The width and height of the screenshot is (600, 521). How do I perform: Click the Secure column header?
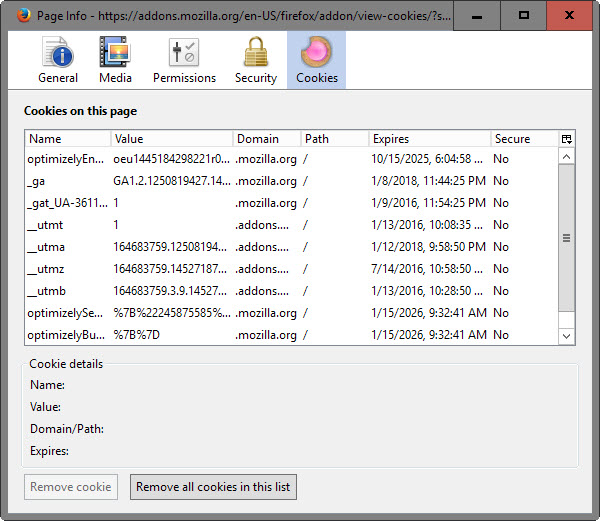coord(525,139)
